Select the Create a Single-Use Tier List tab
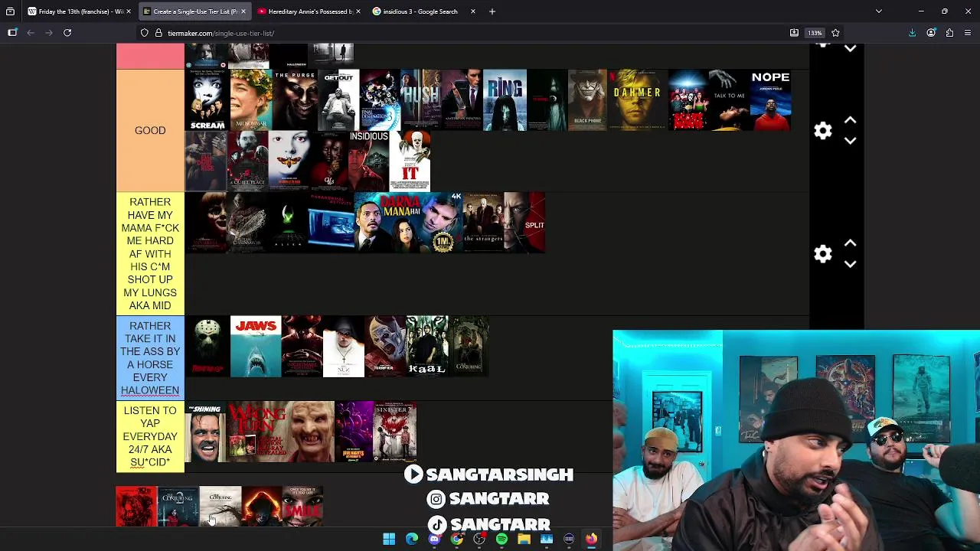980x551 pixels. click(x=194, y=11)
